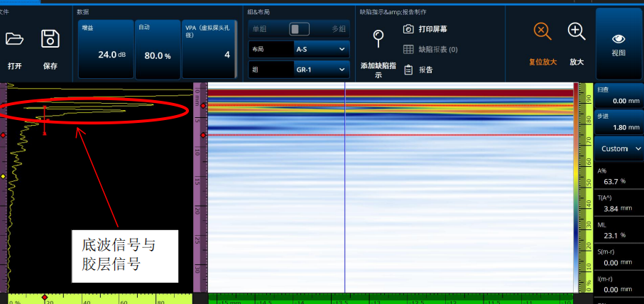Select the VPA 虚拟探头孔径 field

[209, 49]
